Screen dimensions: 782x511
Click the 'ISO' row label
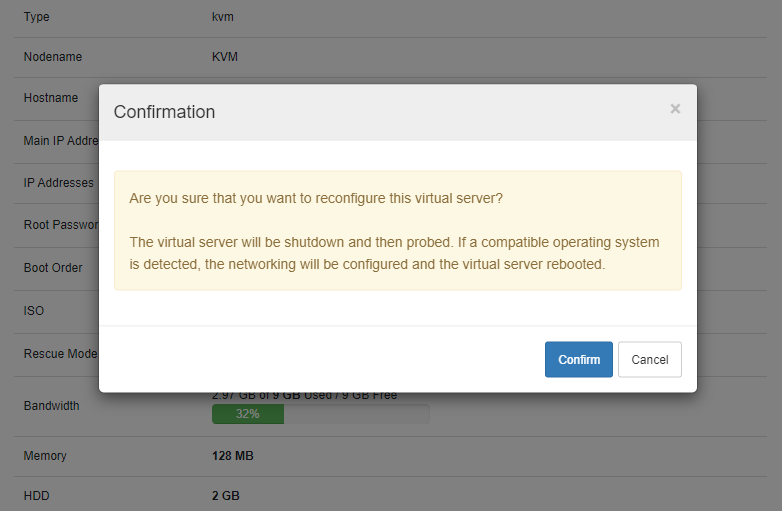click(x=34, y=311)
